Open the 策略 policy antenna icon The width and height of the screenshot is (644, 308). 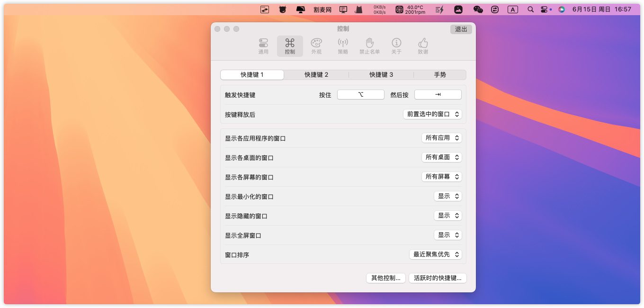click(343, 46)
